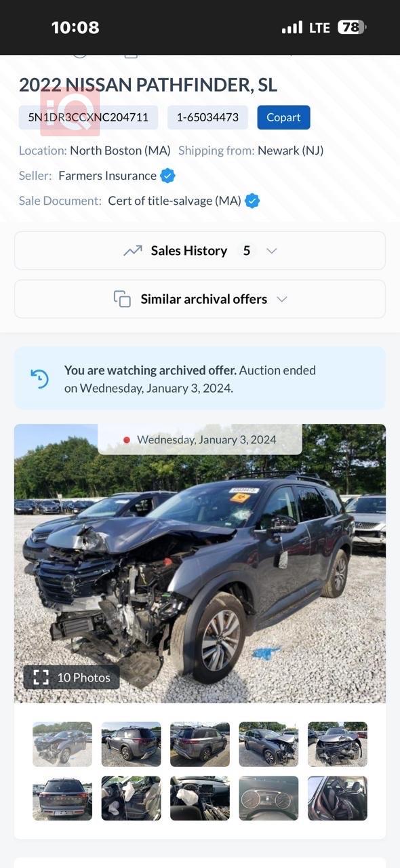Click the Copart button
Screen dimensions: 400x868
tap(283, 117)
